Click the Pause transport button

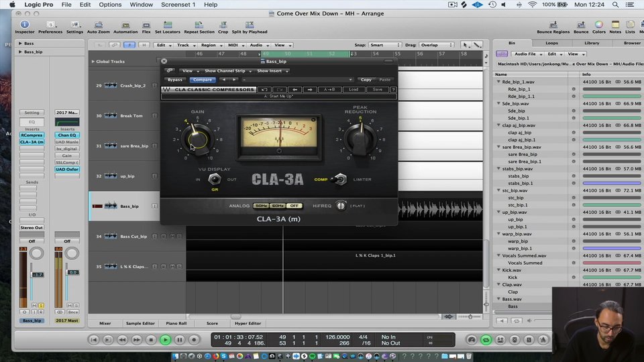pos(180,340)
